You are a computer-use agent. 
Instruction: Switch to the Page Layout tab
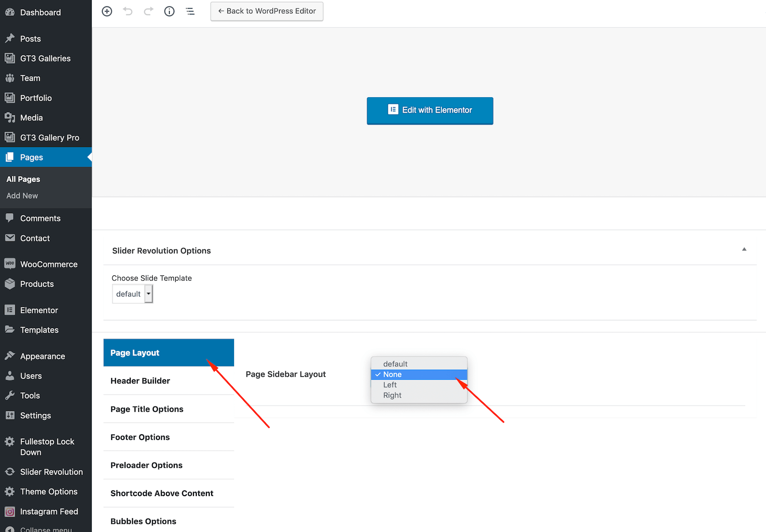tap(169, 352)
